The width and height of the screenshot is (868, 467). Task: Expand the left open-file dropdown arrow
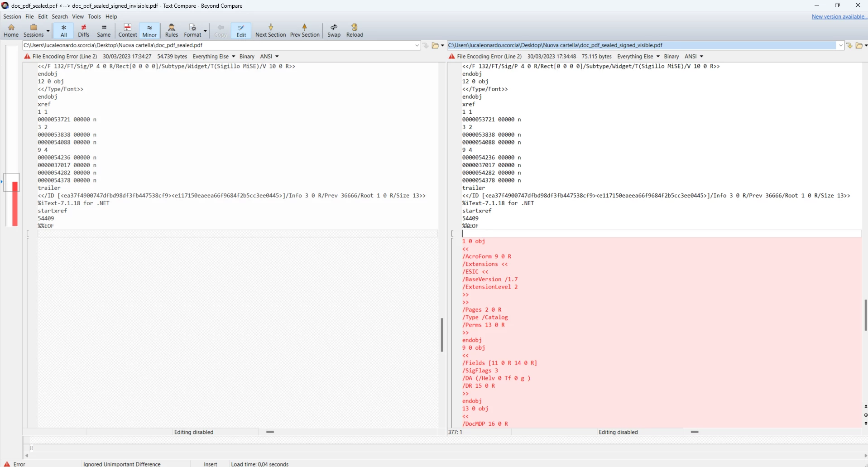point(442,45)
